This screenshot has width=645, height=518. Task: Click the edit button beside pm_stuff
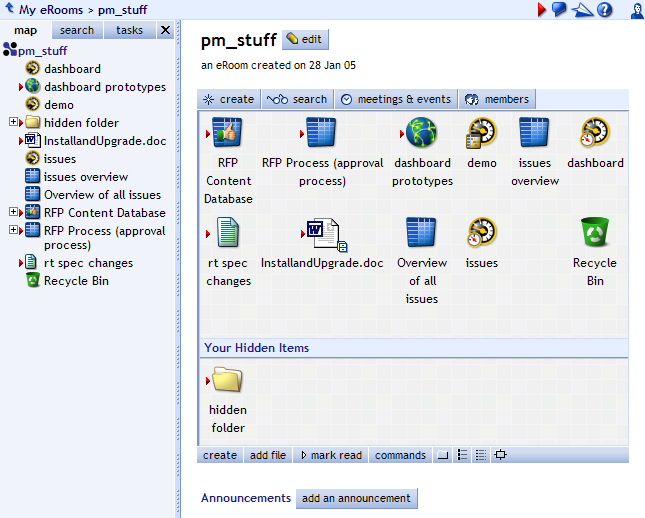coord(305,40)
